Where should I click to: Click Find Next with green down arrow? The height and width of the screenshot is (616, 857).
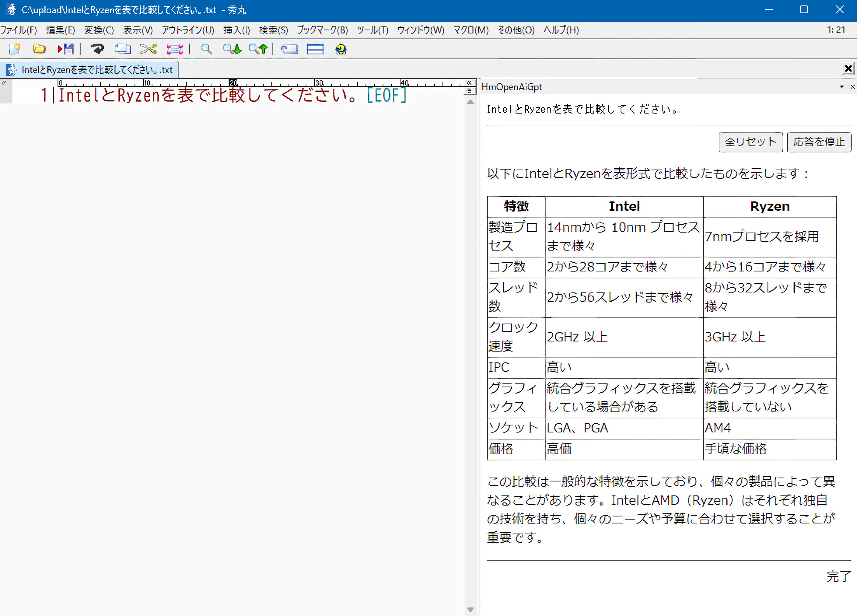coord(232,49)
